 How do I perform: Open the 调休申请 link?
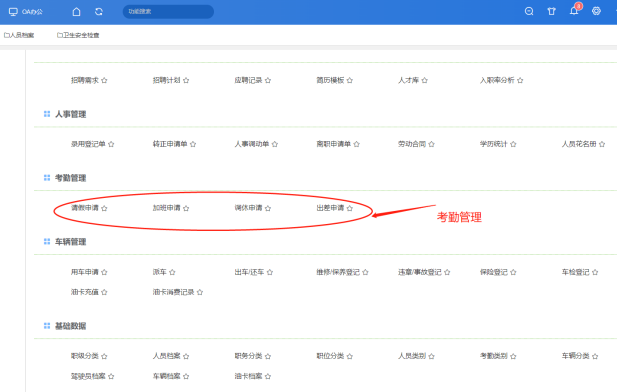point(248,208)
